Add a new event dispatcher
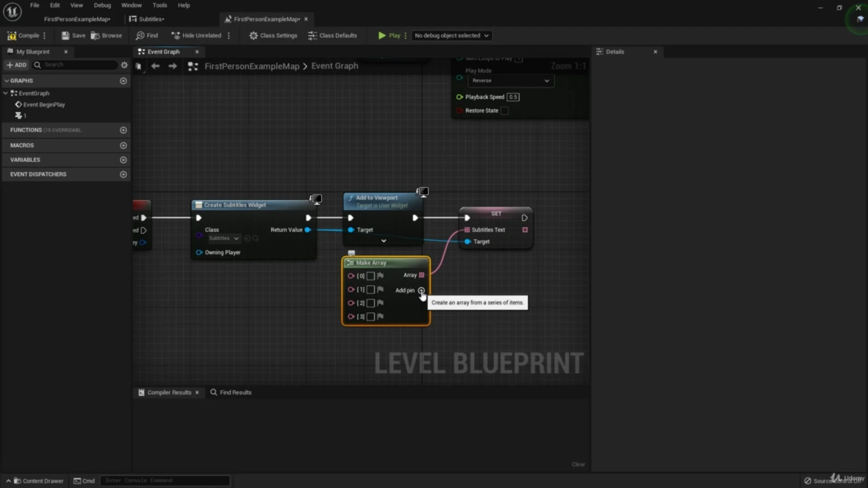868x488 pixels. pos(123,174)
